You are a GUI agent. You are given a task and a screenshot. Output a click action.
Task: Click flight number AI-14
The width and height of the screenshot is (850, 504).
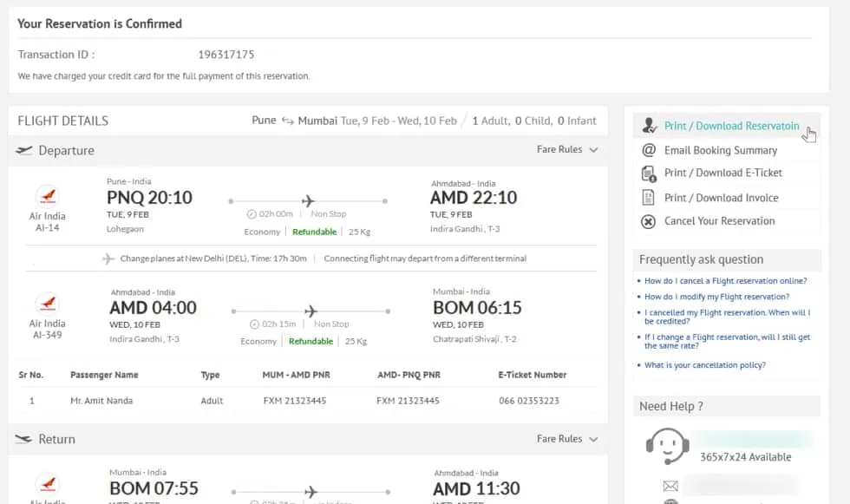tap(48, 227)
